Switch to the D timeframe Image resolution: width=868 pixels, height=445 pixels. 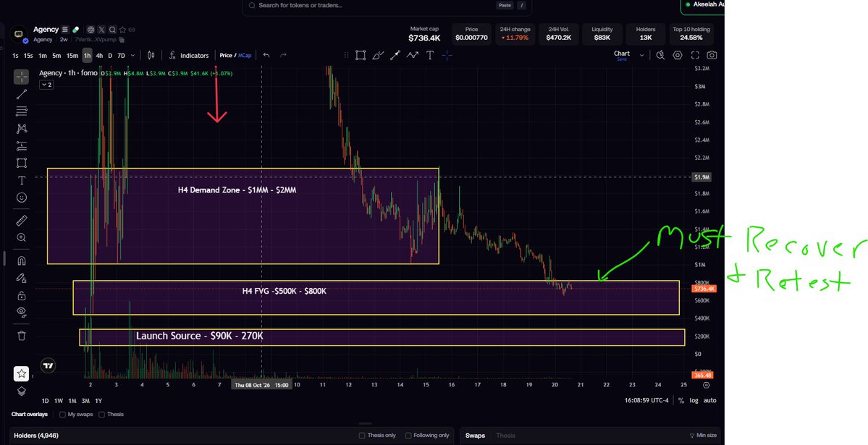click(x=109, y=55)
